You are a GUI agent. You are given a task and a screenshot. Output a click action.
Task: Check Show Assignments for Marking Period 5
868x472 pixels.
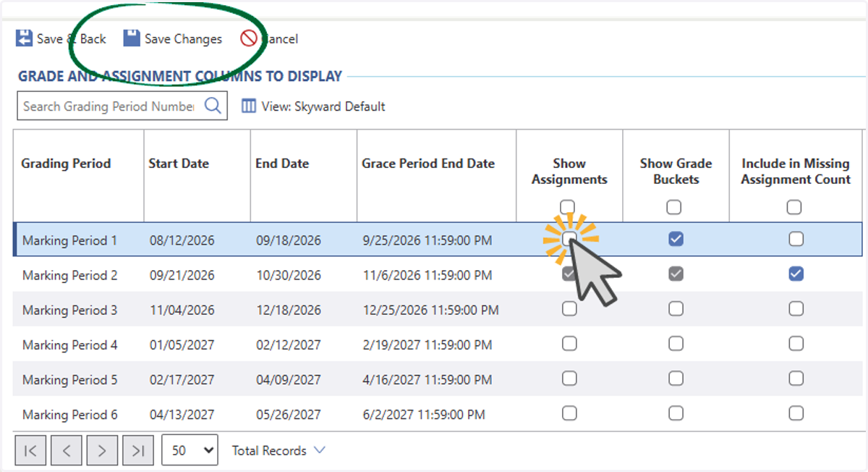tap(569, 378)
